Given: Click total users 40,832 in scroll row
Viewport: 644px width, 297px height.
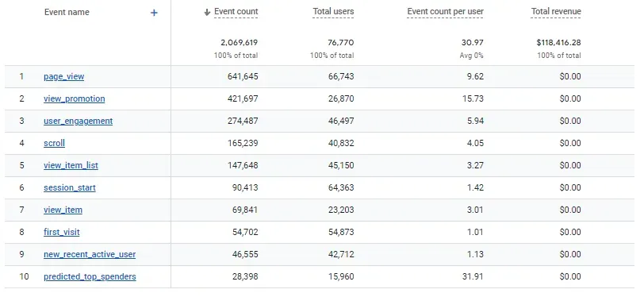Looking at the screenshot, I should [x=341, y=143].
